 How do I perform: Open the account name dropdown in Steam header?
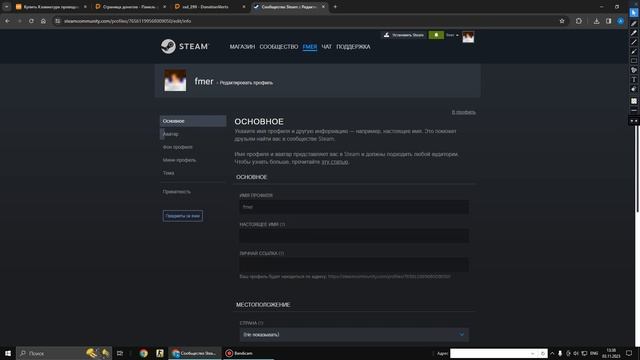[452, 35]
